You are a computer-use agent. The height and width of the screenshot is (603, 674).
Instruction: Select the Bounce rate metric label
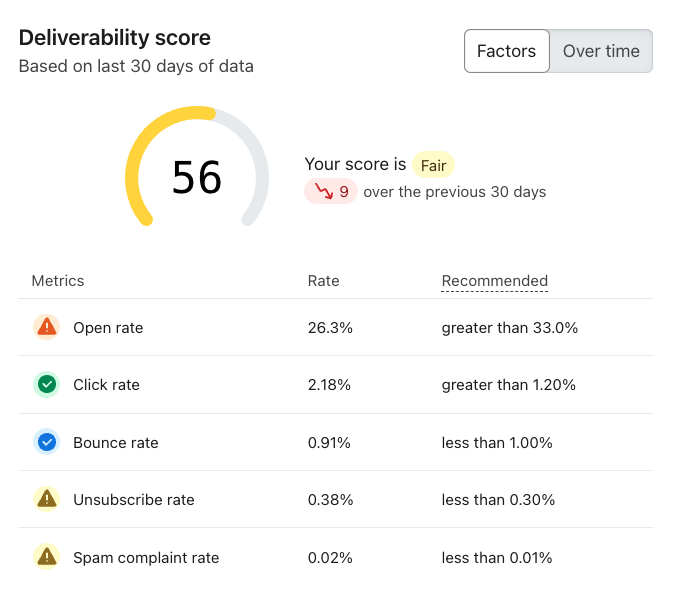pos(116,443)
